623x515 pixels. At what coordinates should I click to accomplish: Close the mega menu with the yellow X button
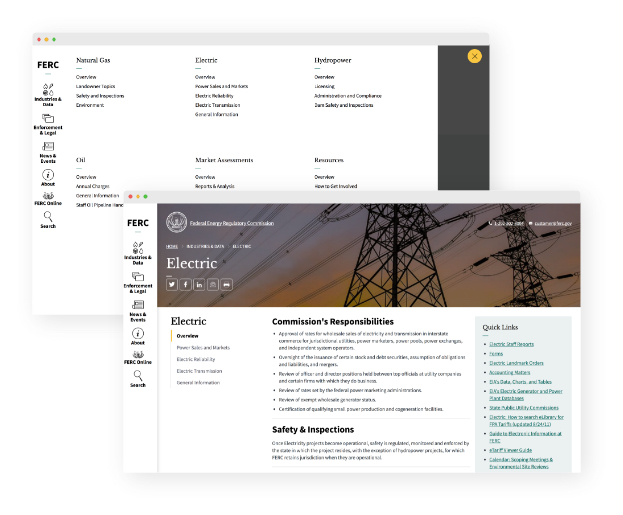(474, 56)
